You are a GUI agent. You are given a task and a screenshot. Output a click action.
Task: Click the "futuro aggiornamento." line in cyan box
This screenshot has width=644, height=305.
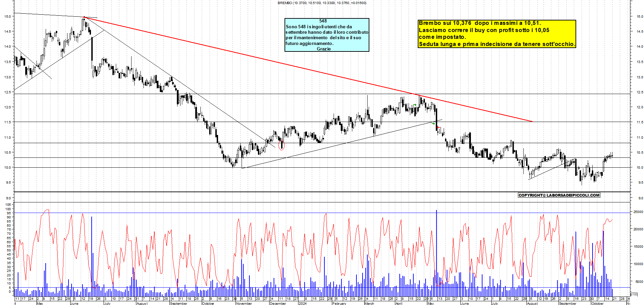tap(309, 43)
